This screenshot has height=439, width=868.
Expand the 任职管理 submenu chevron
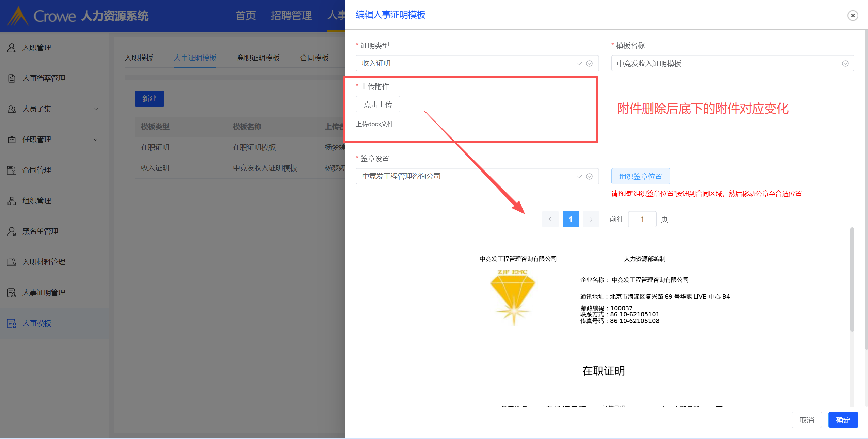(x=96, y=140)
